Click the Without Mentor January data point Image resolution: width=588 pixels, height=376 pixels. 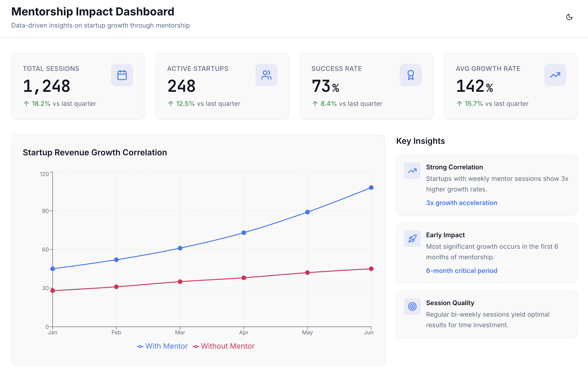pyautogui.click(x=52, y=291)
